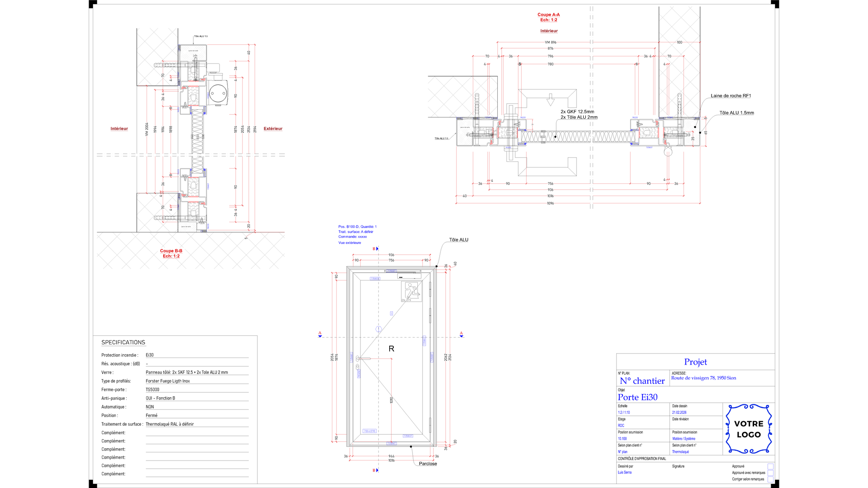868x488 pixels.
Task: Click the Porte Ei30 object title
Action: pos(637,397)
